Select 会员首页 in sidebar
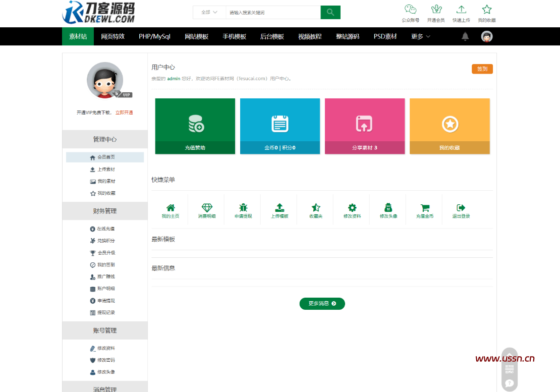This screenshot has height=392, width=560. tap(105, 157)
